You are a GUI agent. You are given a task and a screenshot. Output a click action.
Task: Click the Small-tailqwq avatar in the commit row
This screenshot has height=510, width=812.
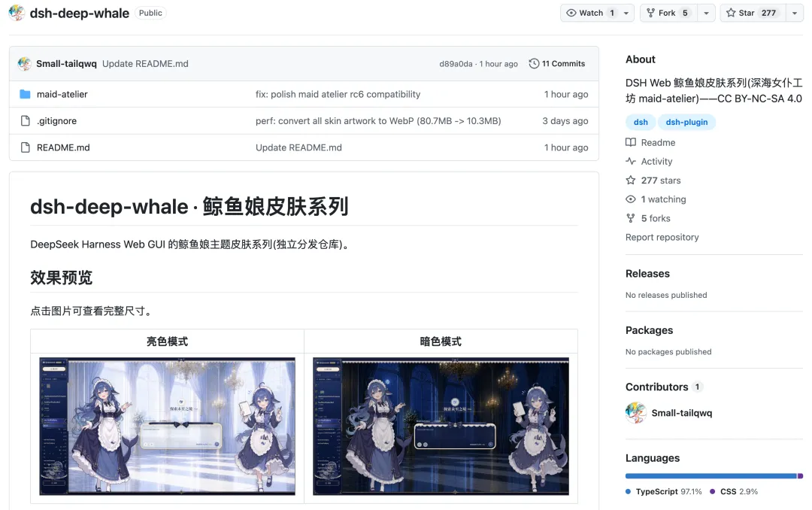[x=24, y=64]
